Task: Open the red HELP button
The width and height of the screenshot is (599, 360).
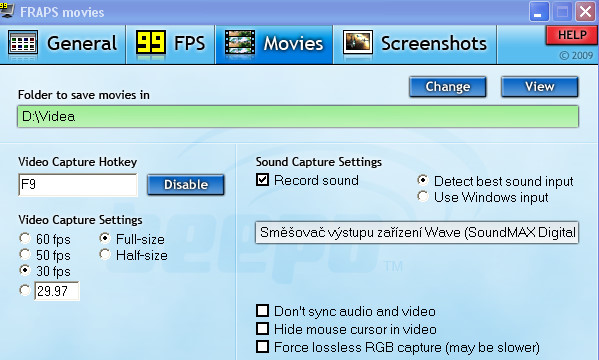Action: click(571, 36)
